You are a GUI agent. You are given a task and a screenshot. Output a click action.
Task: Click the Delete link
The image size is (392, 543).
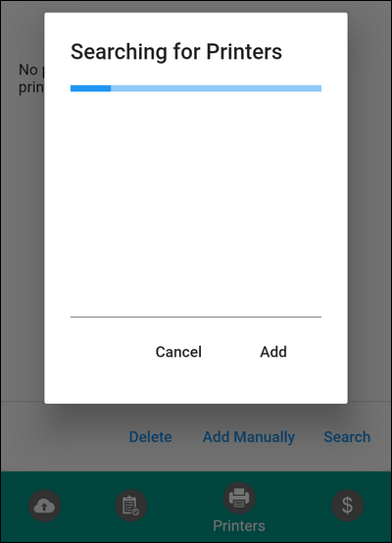150,437
